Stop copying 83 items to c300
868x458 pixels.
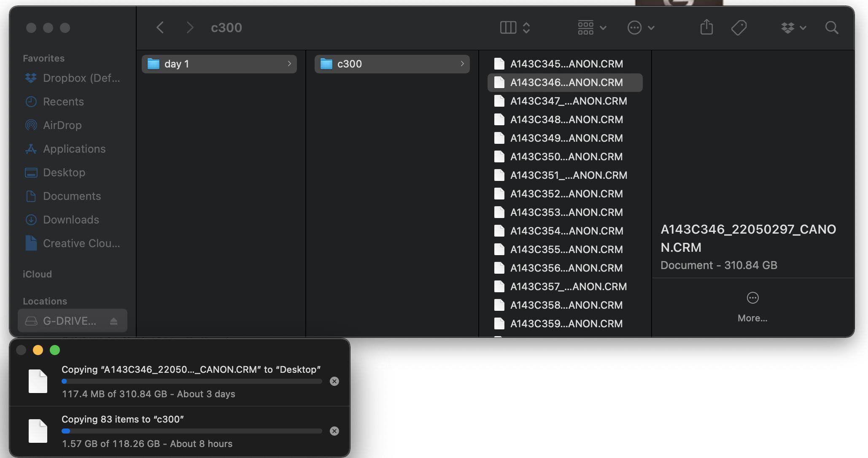334,431
